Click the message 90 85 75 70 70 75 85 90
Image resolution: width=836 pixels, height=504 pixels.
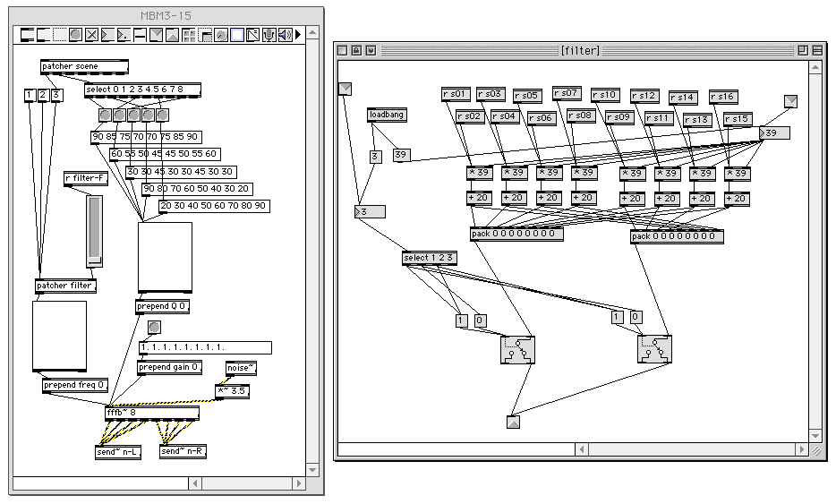146,137
